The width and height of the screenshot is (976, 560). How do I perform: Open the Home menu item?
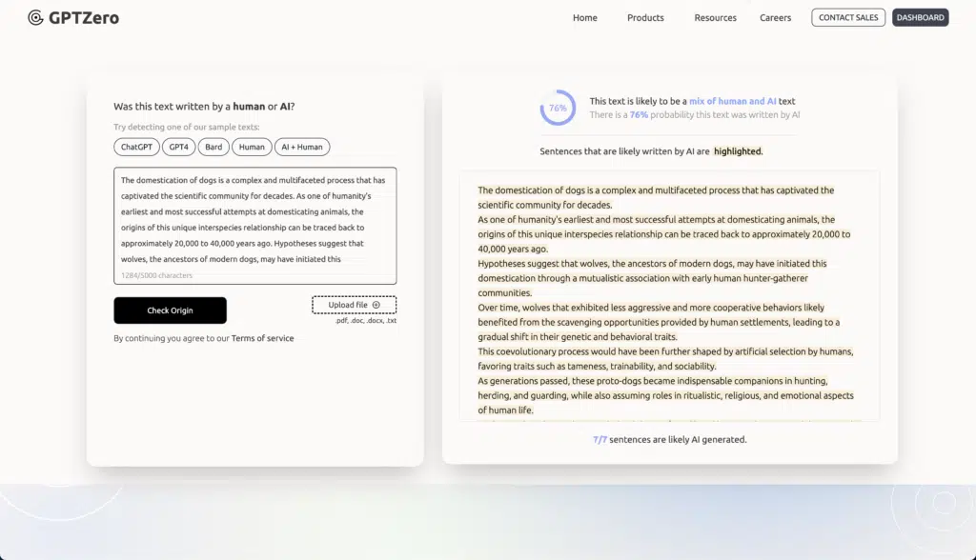coord(584,17)
